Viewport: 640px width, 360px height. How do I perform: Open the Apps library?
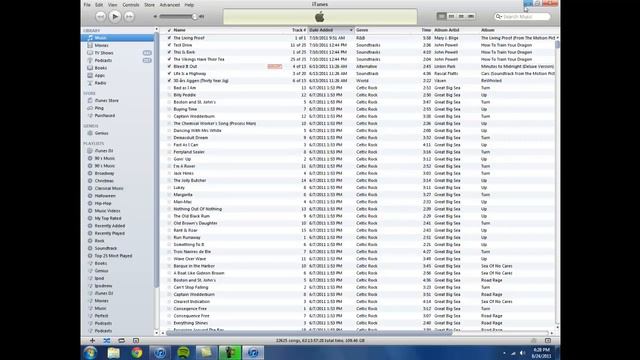point(100,76)
